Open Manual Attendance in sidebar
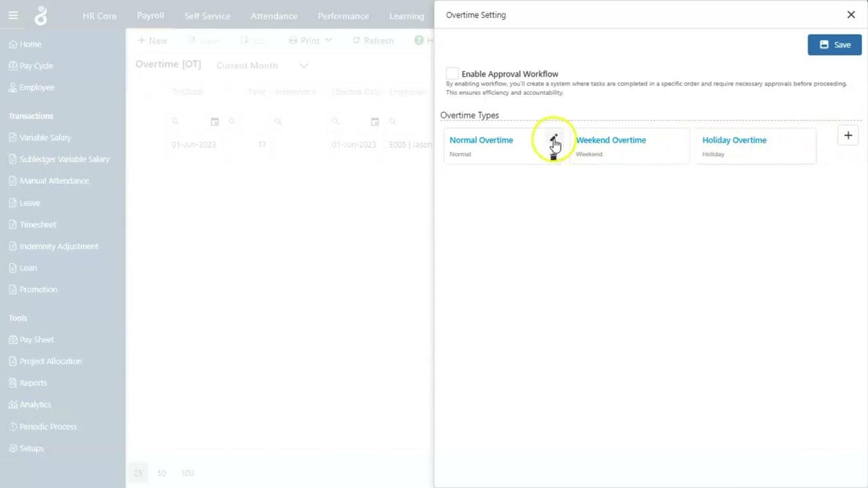The width and height of the screenshot is (868, 488). 49,181
